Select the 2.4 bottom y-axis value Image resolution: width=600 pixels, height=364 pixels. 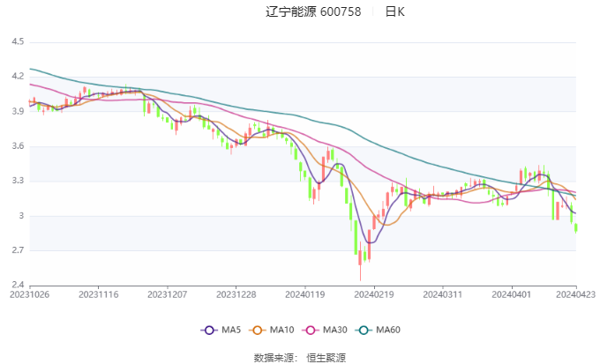pos(18,285)
